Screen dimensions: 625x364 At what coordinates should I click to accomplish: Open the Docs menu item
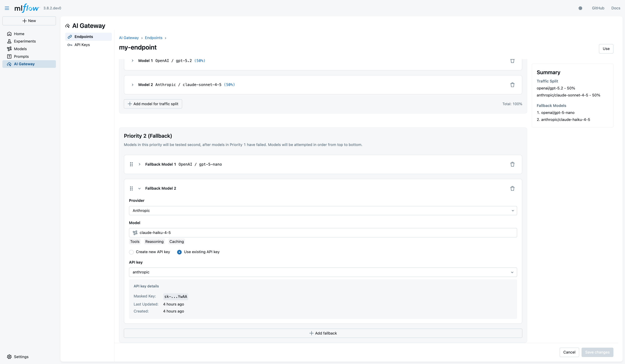(x=616, y=8)
